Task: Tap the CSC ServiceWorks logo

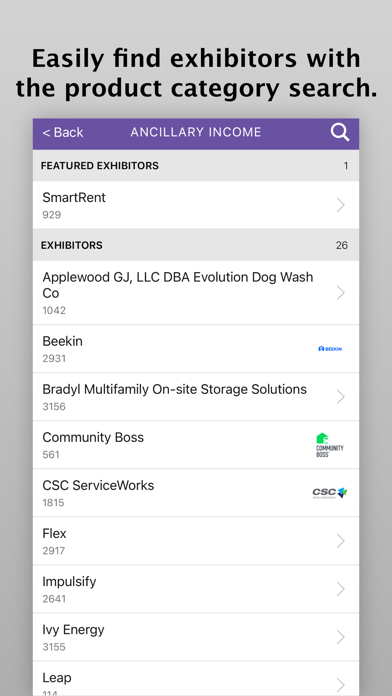Action: (330, 493)
